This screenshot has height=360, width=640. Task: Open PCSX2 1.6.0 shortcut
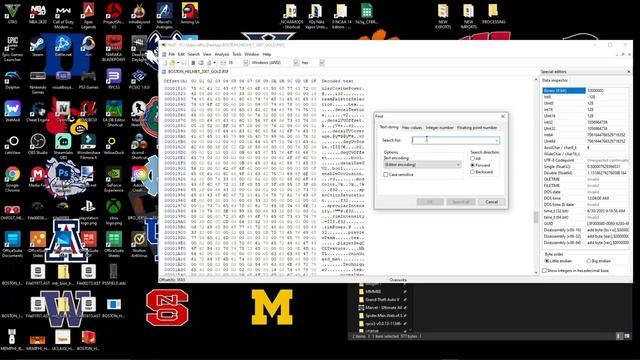[139, 79]
